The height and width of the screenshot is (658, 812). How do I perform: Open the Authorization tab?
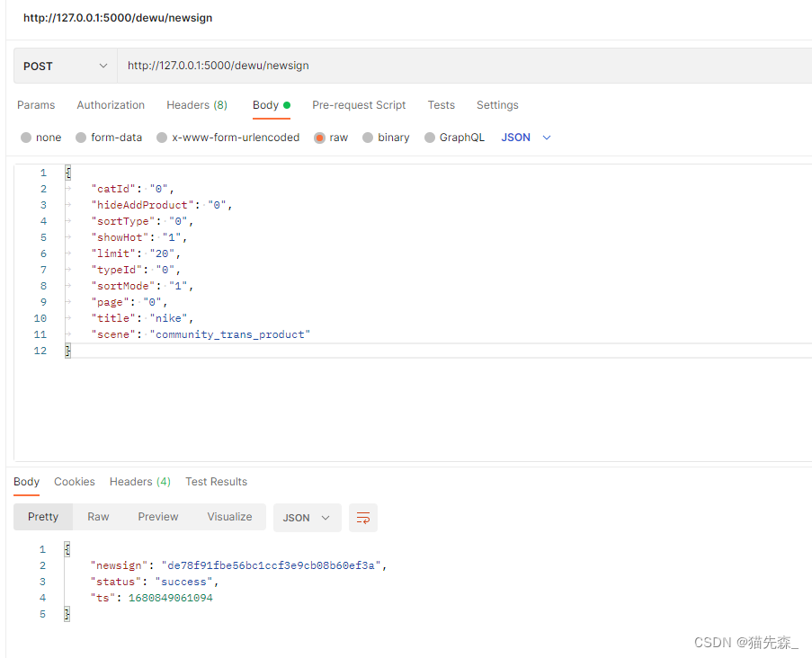(x=110, y=105)
